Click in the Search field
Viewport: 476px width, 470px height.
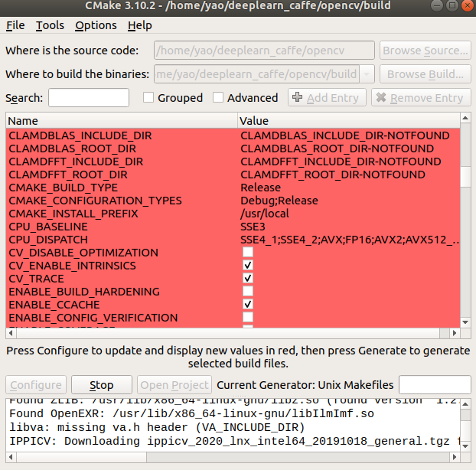[89, 98]
